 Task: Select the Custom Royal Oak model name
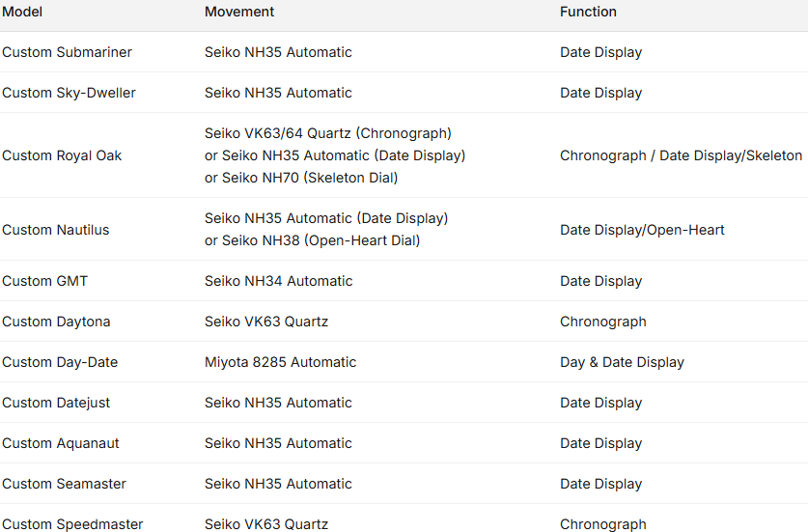point(62,155)
